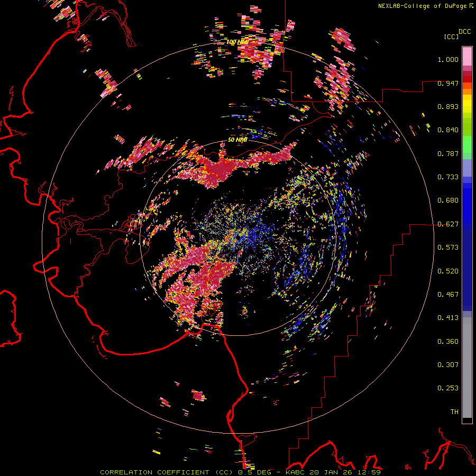This screenshot has width=476, height=476.
Task: Click the [CC] units label
Action: pyautogui.click(x=451, y=36)
